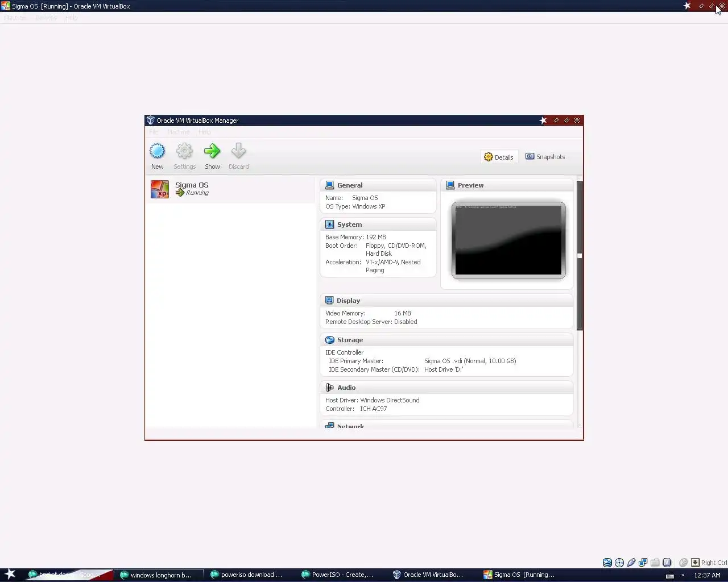
Task: Click 'Sigma OS .vdi (Normal, 10.00 GB)' value
Action: tap(470, 361)
